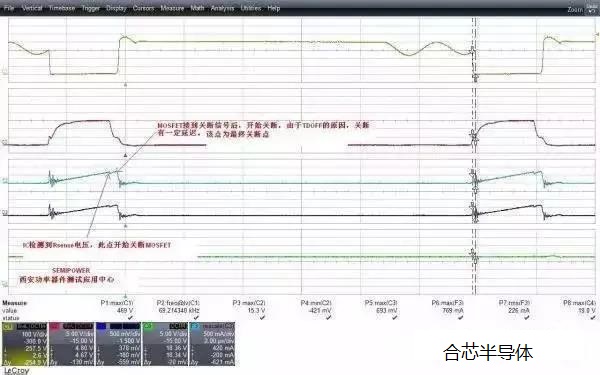Click trigger position marker below second grid
600x375 pixels.
click(126, 155)
